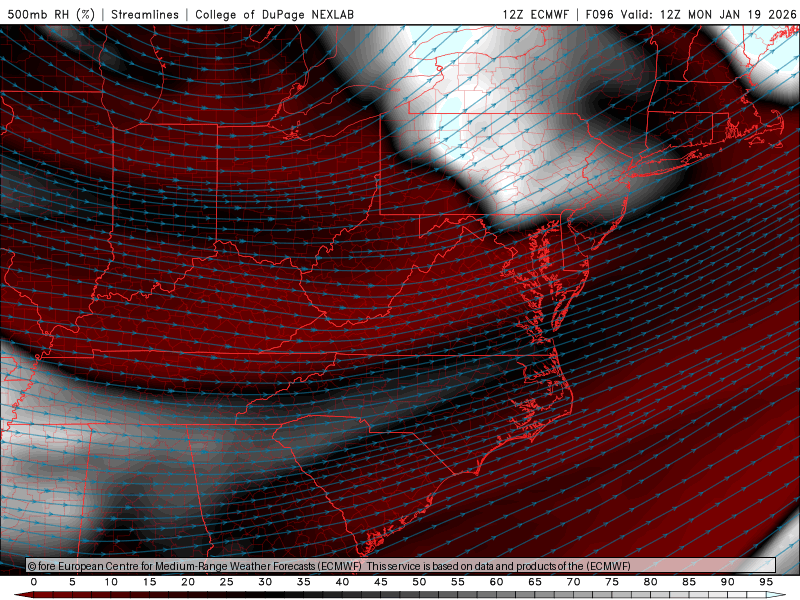Click the "75" percent label on the legend
The height and width of the screenshot is (600, 800).
(612, 582)
